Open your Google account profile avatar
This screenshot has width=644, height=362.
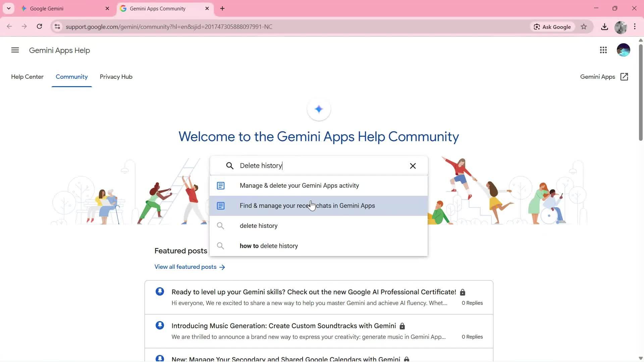(x=623, y=50)
